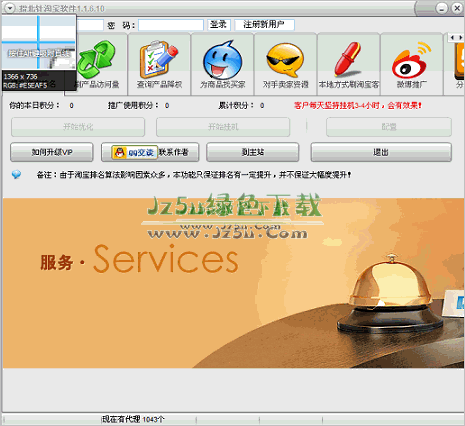Switch to the 微博推广 Weibo tab
Image resolution: width=465 pixels, height=426 pixels.
pyautogui.click(x=412, y=64)
